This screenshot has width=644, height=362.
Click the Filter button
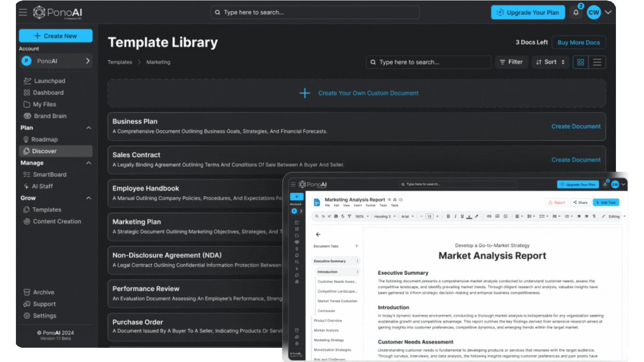pyautogui.click(x=511, y=62)
